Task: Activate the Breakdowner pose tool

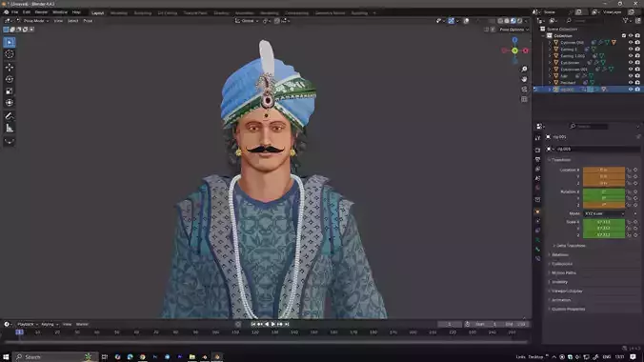Action: pos(9,141)
